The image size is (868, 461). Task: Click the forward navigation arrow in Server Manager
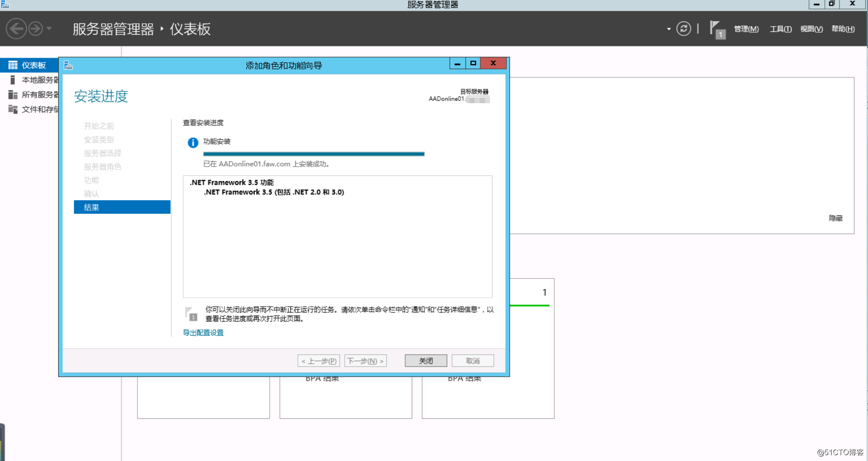point(36,29)
